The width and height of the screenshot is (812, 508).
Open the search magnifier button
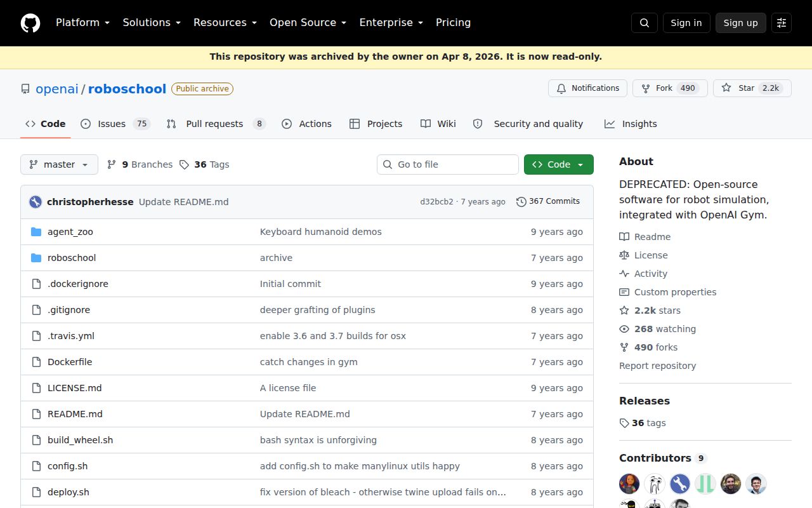tap(645, 23)
